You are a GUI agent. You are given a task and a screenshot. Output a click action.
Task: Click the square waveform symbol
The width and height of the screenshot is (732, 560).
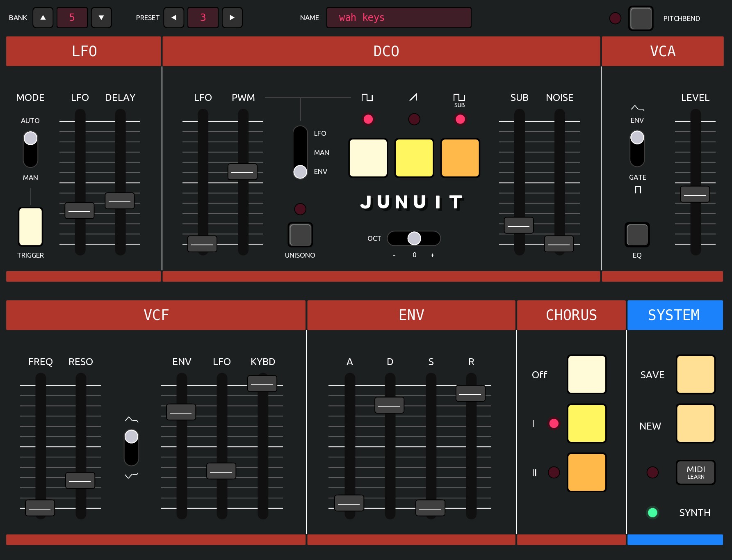click(x=367, y=97)
